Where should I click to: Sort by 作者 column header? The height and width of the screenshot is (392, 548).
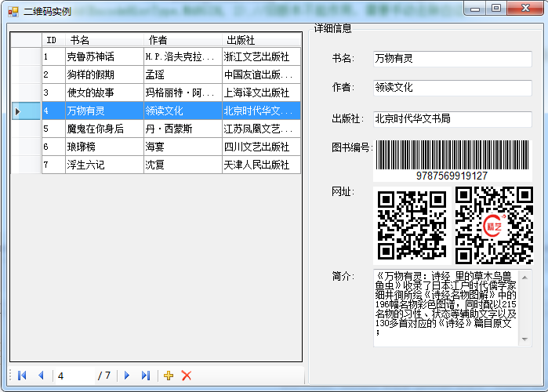(183, 40)
